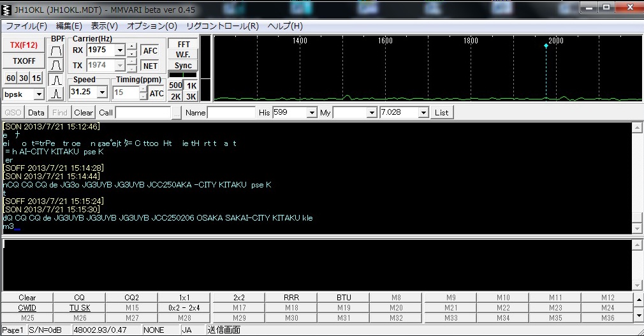This screenshot has height=336, width=644.
Task: Open the bpsk mode dropdown
Action: tap(38, 94)
